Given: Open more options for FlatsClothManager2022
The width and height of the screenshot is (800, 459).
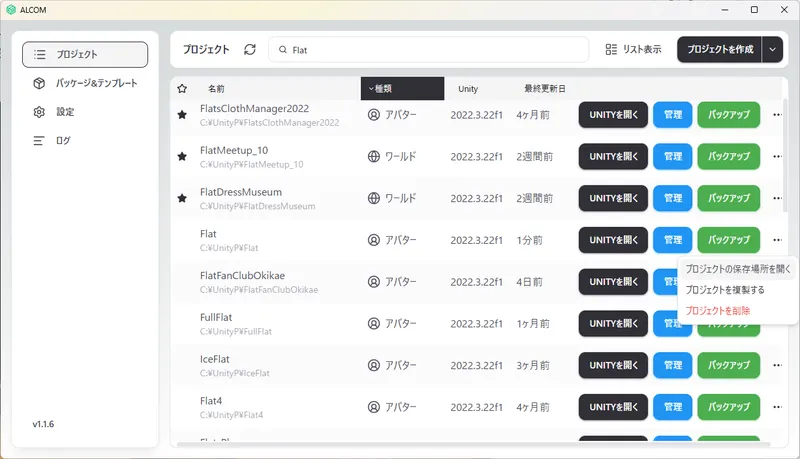Looking at the screenshot, I should pos(777,115).
